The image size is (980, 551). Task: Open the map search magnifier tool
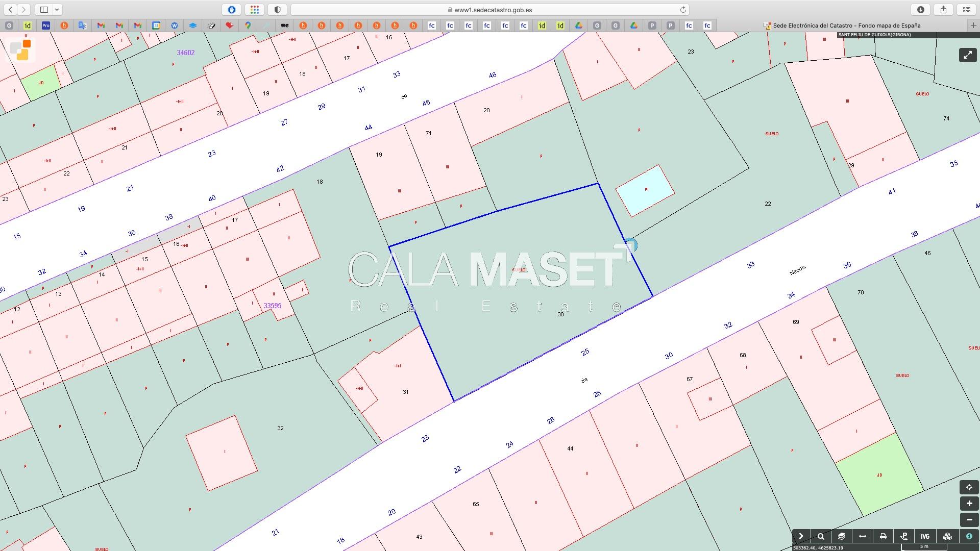(x=821, y=536)
